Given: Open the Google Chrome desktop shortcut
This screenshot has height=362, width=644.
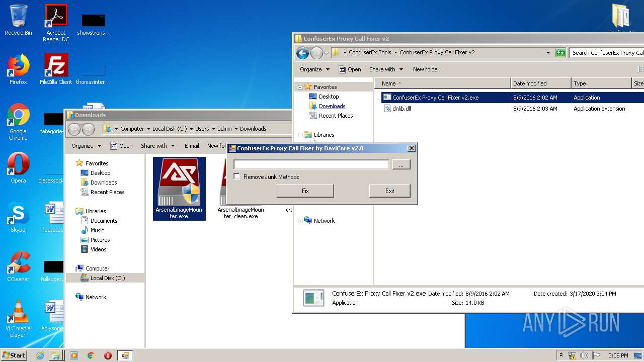Looking at the screenshot, I should (x=18, y=122).
